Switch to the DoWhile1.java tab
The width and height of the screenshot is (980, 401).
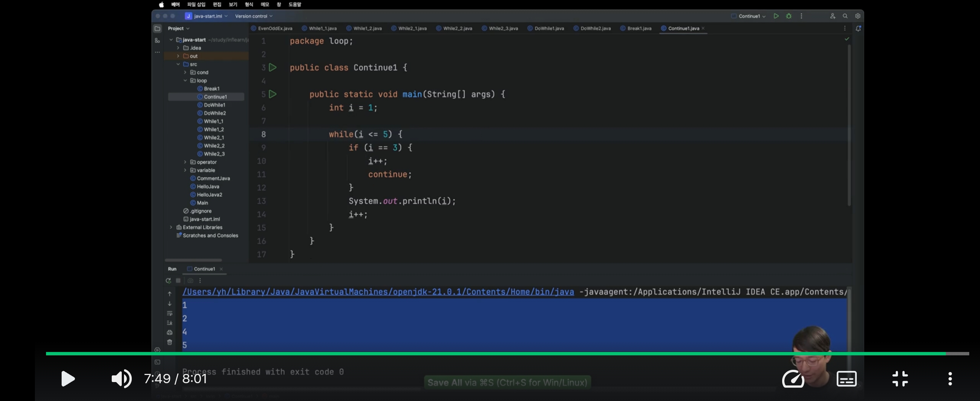click(x=546, y=29)
